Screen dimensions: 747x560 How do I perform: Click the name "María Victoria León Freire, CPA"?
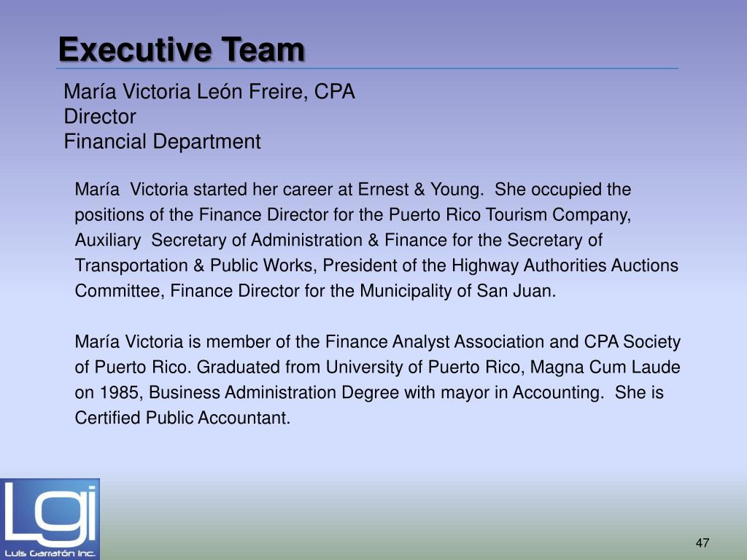tap(209, 93)
